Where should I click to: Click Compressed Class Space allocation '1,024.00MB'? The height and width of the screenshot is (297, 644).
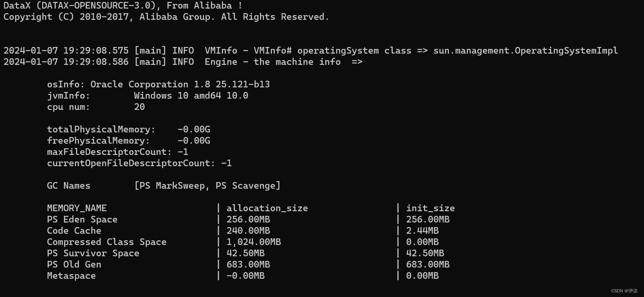point(253,242)
